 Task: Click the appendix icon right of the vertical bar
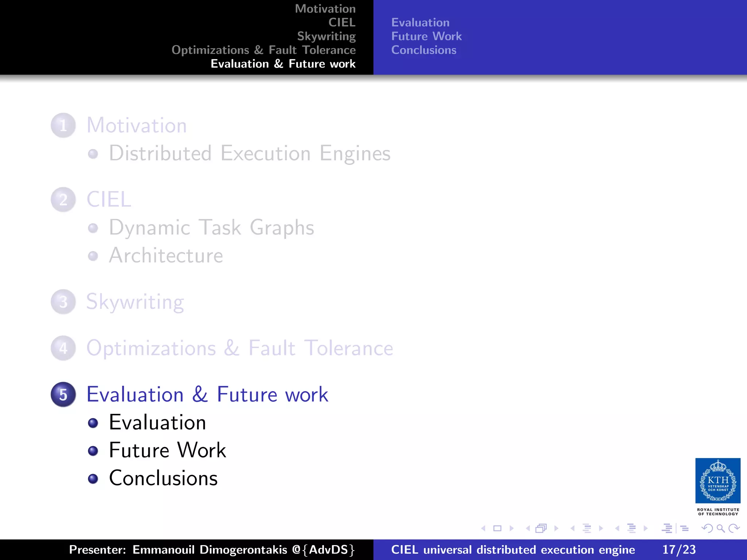(685, 528)
